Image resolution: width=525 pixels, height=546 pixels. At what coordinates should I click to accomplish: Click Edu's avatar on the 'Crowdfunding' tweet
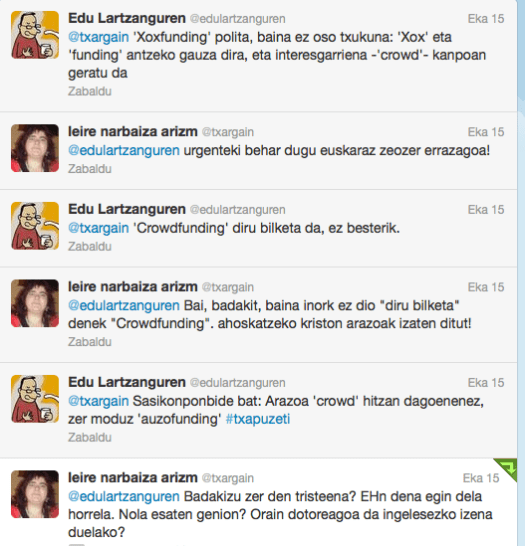pyautogui.click(x=35, y=226)
